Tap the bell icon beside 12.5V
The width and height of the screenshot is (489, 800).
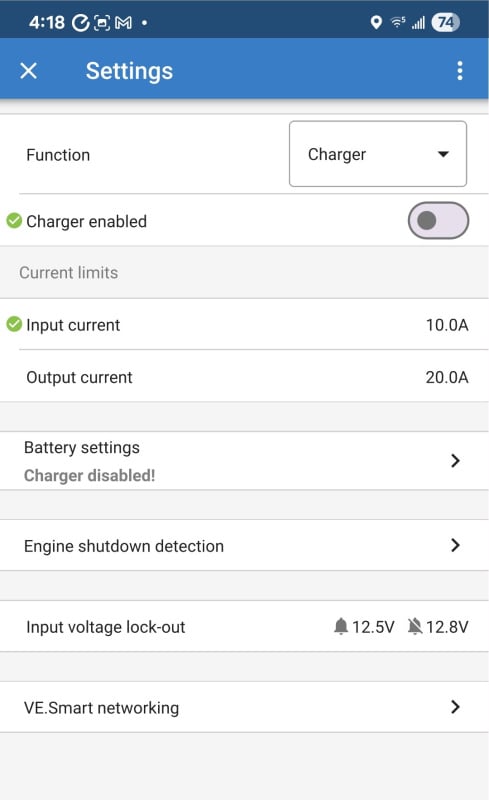340,626
